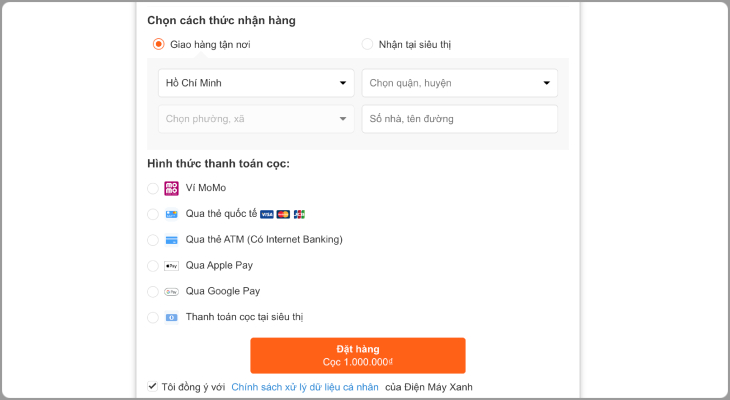Screen dimensions: 730x400
Task: Click the Mastercard logo
Action: tap(283, 214)
